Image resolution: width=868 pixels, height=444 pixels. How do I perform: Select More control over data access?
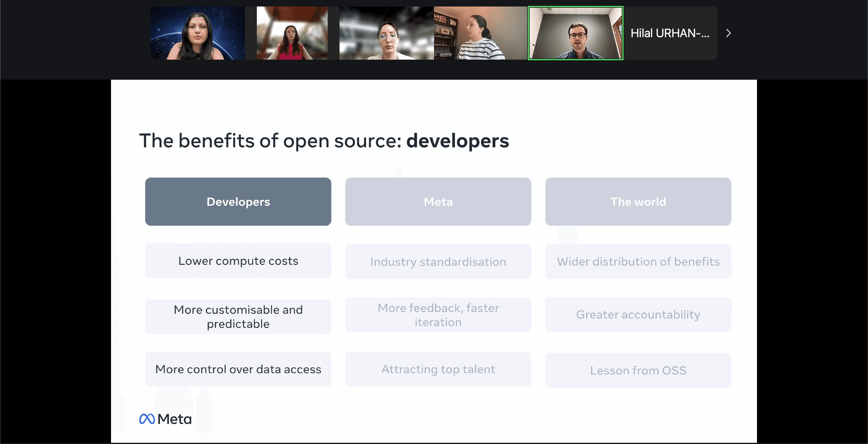coord(238,369)
